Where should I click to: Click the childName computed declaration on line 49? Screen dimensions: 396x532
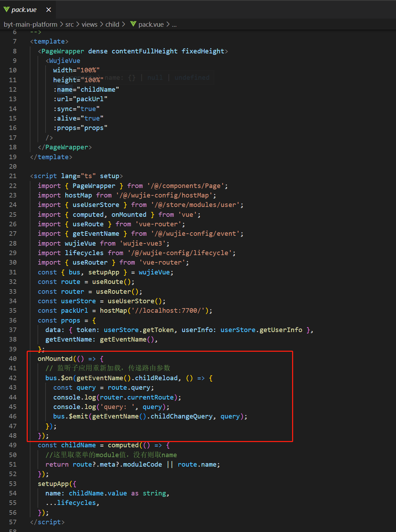pyautogui.click(x=78, y=445)
